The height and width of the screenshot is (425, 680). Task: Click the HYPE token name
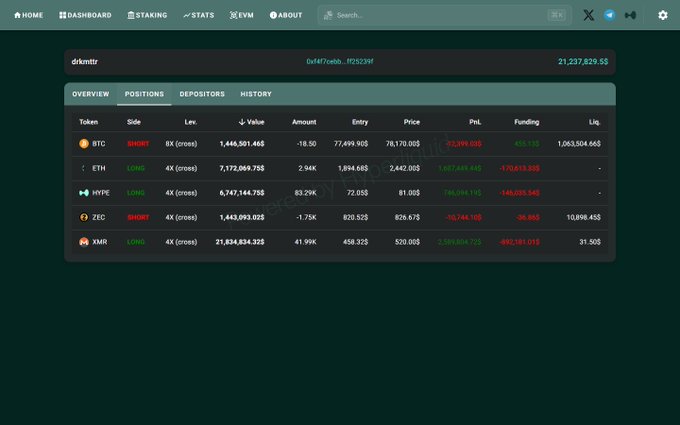click(101, 193)
